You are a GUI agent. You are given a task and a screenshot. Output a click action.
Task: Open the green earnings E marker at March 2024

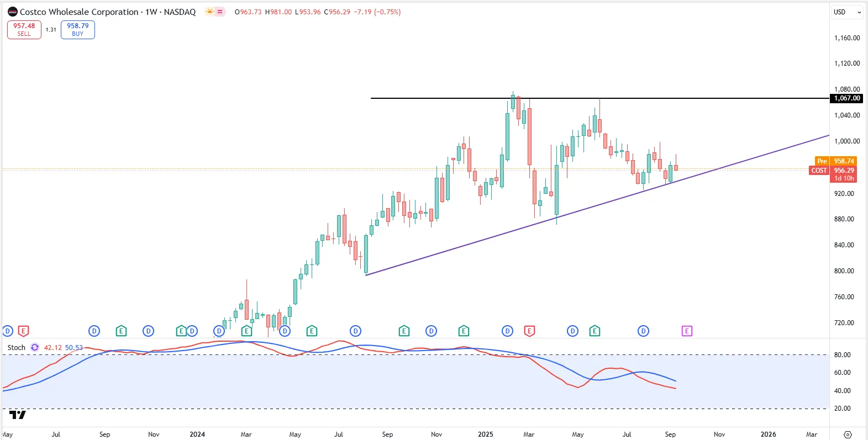(x=246, y=331)
